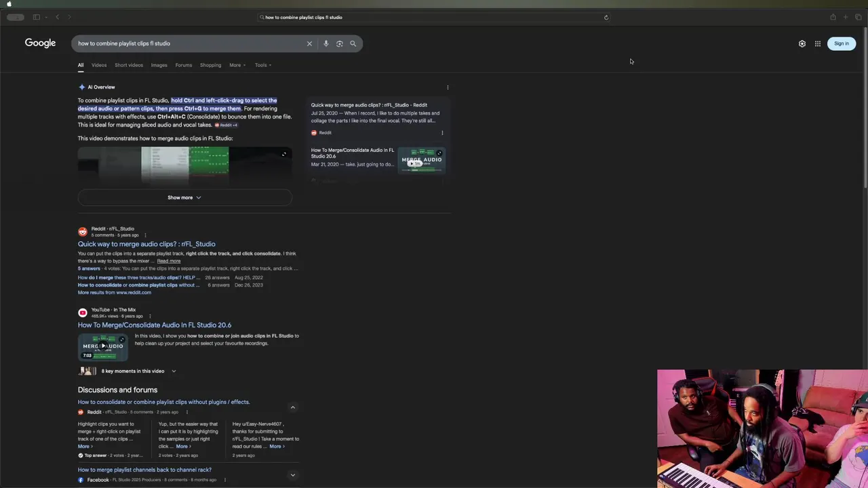Open 'How to merge playlist channels back' link
The width and height of the screenshot is (868, 488).
[x=144, y=470]
